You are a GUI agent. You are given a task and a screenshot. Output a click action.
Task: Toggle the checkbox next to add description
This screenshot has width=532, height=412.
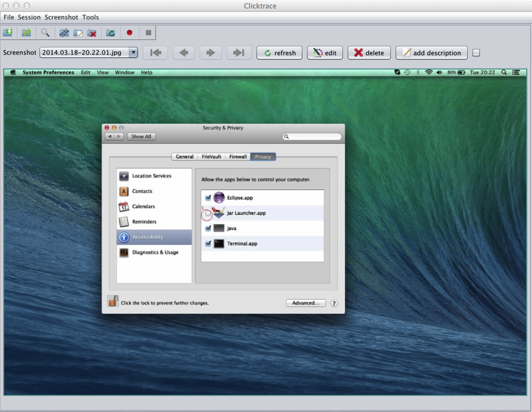pos(476,52)
